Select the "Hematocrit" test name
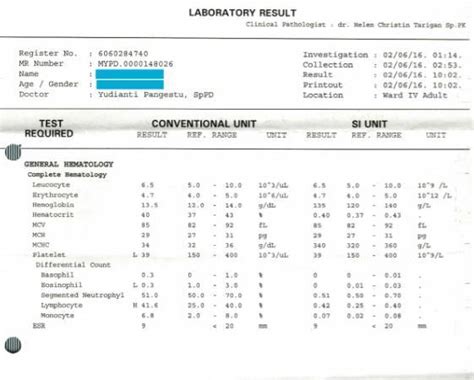This screenshot has width=474, height=380. 53,215
